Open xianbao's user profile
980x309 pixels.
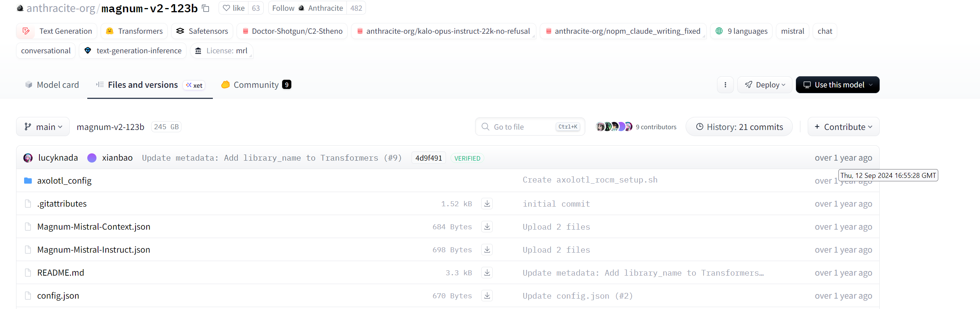point(117,158)
